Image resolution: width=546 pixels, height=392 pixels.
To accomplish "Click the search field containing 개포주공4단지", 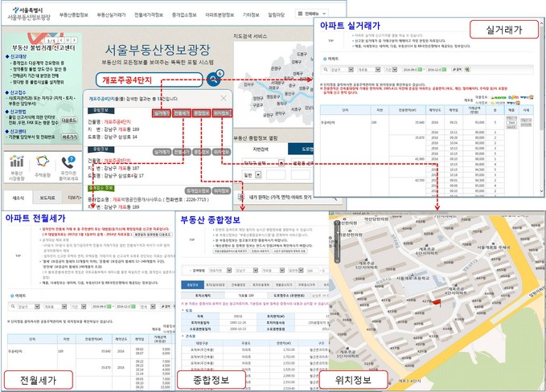I will coord(149,80).
